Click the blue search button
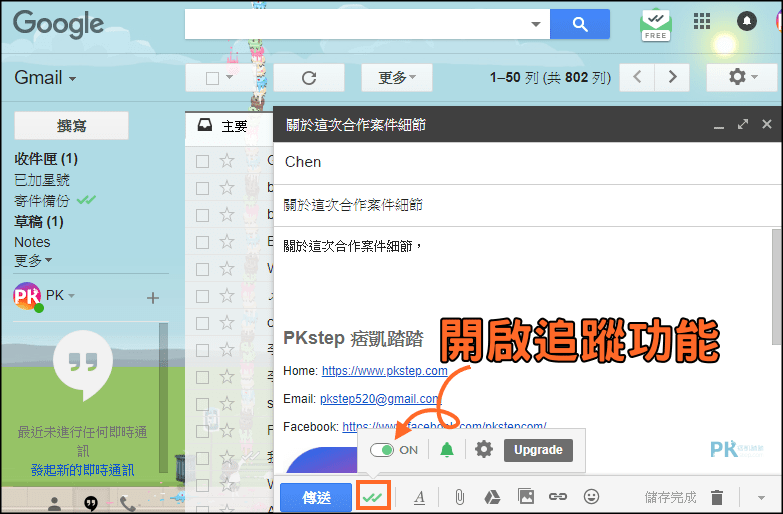783x514 pixels. pos(580,24)
